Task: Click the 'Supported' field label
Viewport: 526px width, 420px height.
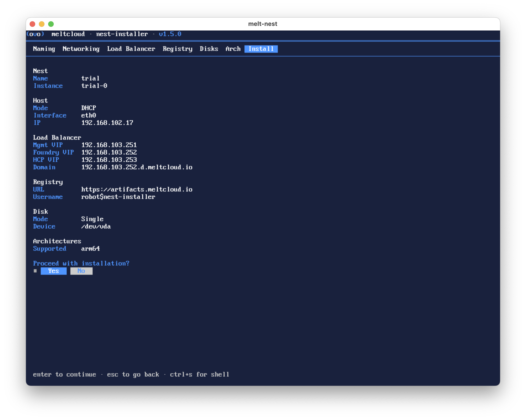Action: click(x=50, y=249)
